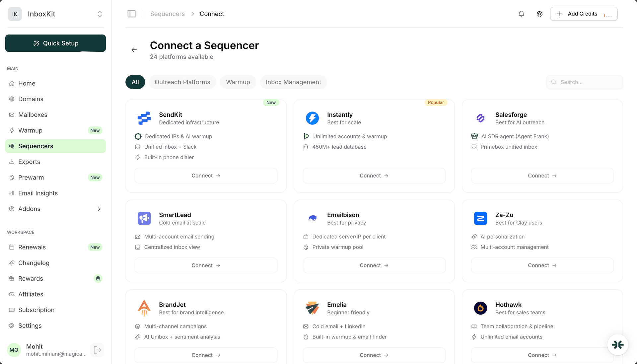Click the back arrow near Connect a Sequencer
The height and width of the screenshot is (364, 637).
pyautogui.click(x=134, y=49)
